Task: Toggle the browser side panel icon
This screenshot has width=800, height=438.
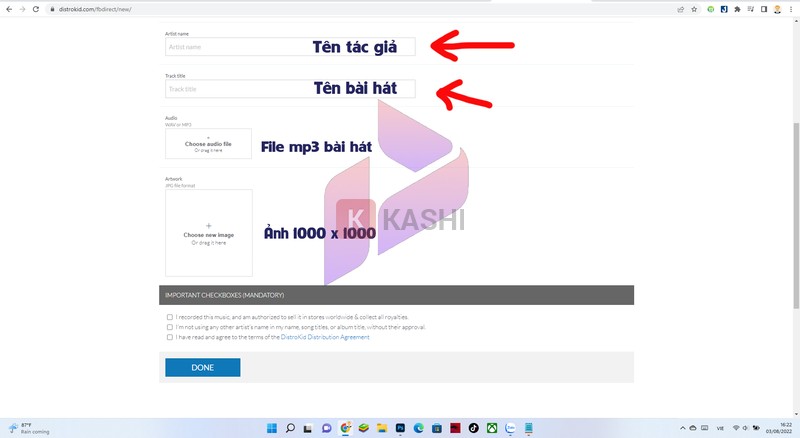Action: coord(764,9)
